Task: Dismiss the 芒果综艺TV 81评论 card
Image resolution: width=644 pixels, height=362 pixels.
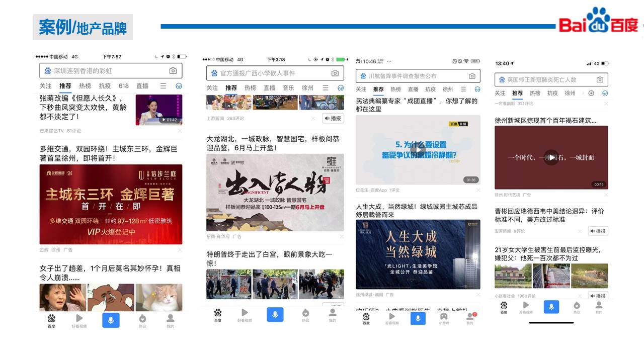Action: click(180, 131)
